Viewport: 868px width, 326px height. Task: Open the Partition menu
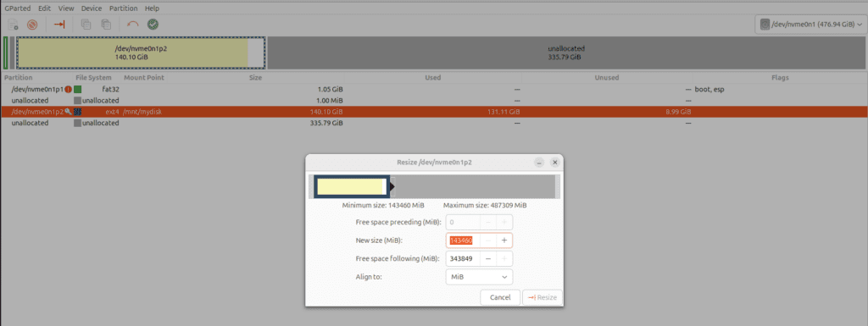coord(124,8)
